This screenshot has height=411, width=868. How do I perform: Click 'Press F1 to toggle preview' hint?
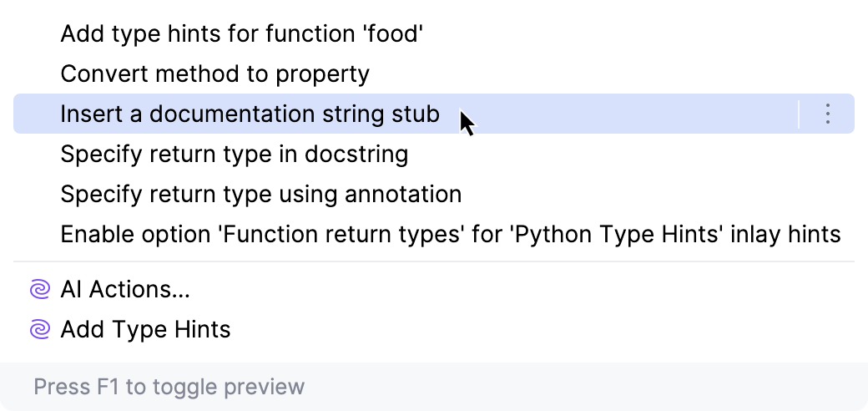[x=169, y=387]
